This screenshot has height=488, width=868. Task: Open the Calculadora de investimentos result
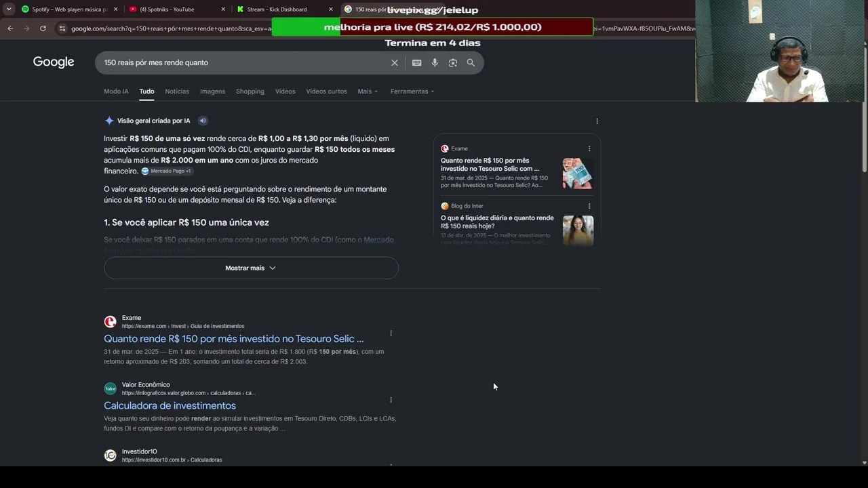170,405
